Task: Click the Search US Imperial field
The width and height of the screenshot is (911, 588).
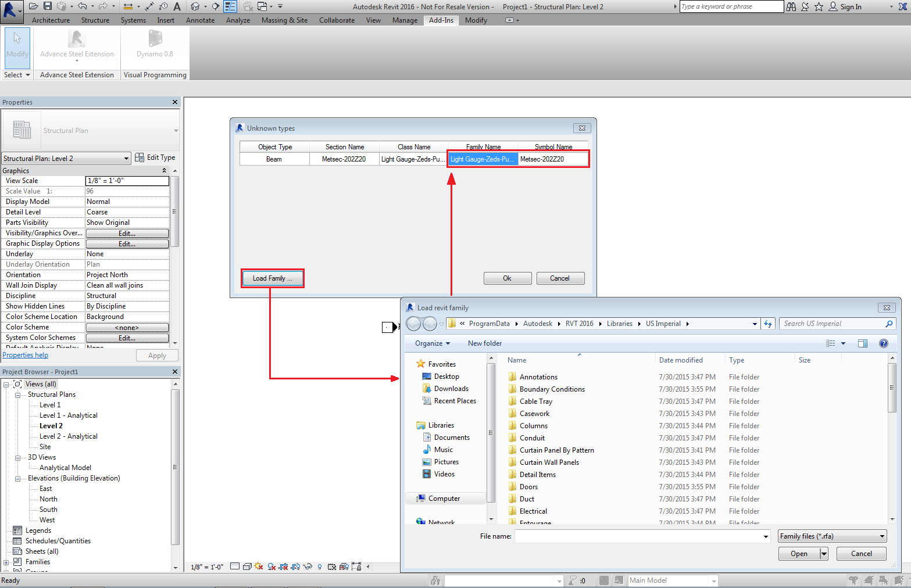Action: (837, 324)
